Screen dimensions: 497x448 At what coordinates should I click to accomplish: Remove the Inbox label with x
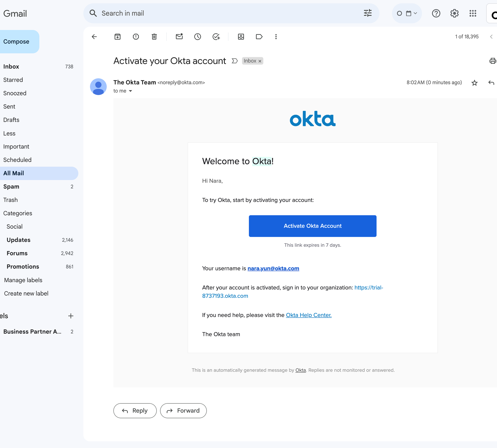260,61
